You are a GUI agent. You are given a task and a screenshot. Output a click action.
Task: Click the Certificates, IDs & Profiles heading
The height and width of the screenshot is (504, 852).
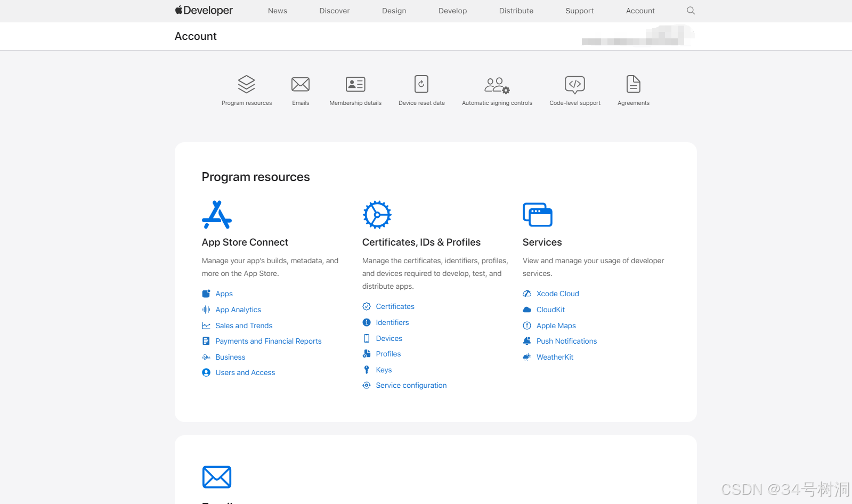point(421,242)
